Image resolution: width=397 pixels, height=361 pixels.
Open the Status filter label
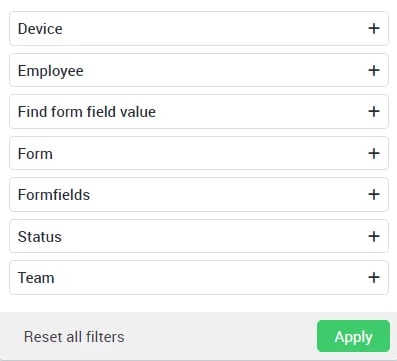(x=40, y=237)
